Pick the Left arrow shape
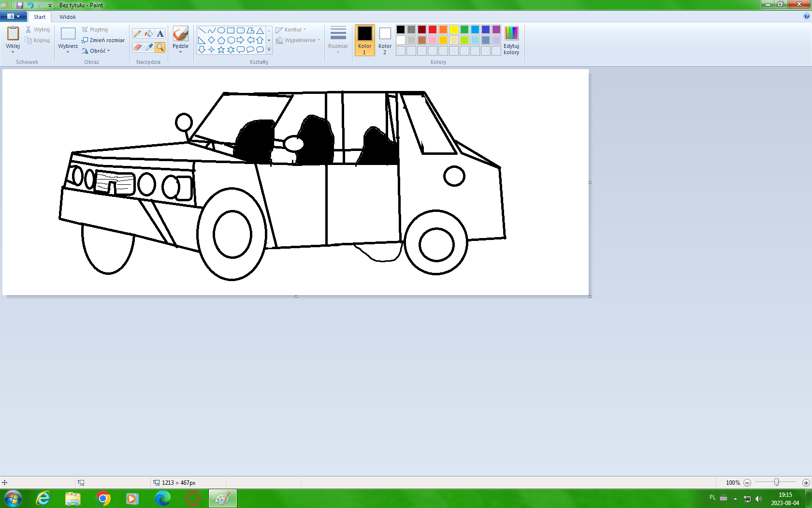This screenshot has height=508, width=812. click(x=250, y=40)
